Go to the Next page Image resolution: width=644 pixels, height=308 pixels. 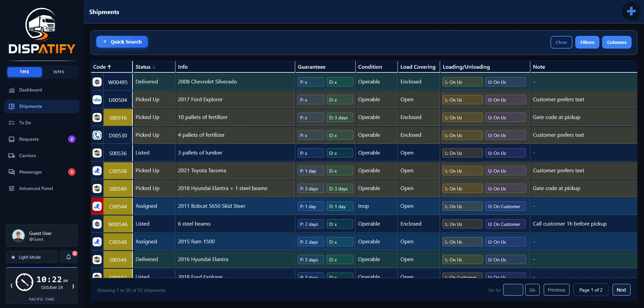pyautogui.click(x=621, y=290)
